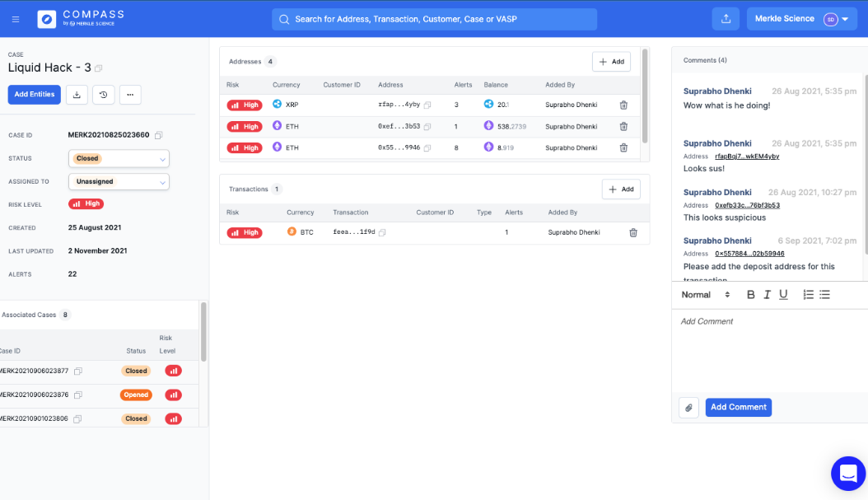The image size is (868, 500).
Task: Open transaction fcoa...1f9d
Action: 354,232
